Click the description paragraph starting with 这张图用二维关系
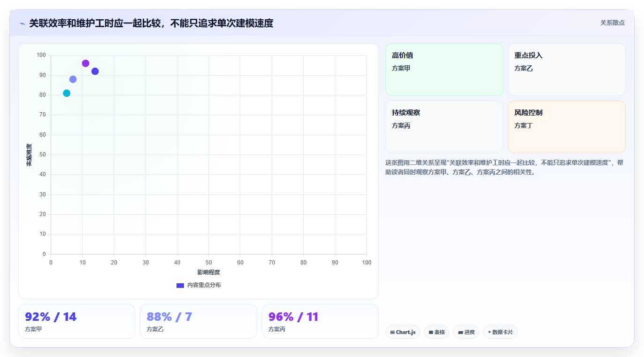The width and height of the screenshot is (644, 357). [505, 167]
